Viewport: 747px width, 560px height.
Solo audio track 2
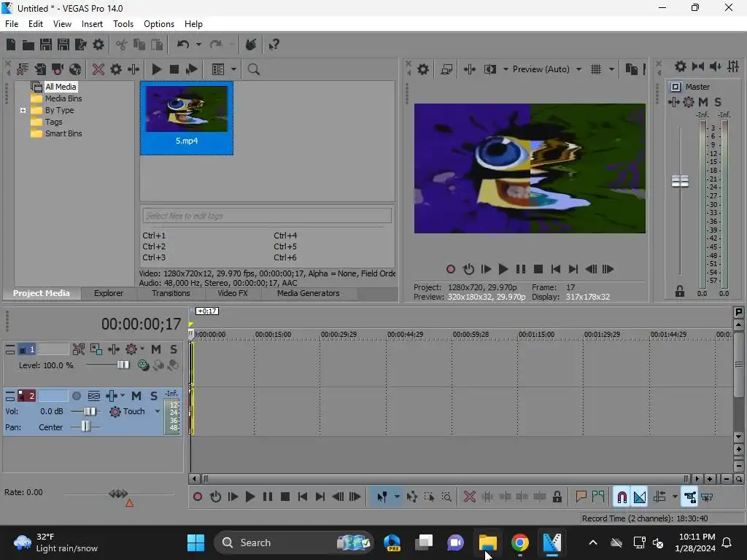154,396
